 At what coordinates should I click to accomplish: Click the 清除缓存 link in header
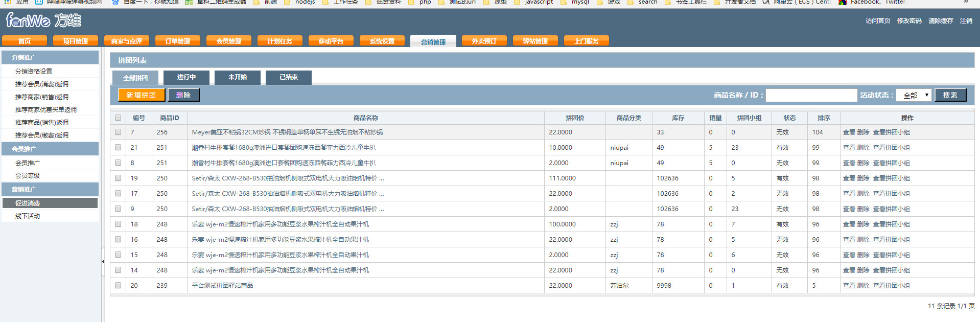(x=941, y=21)
